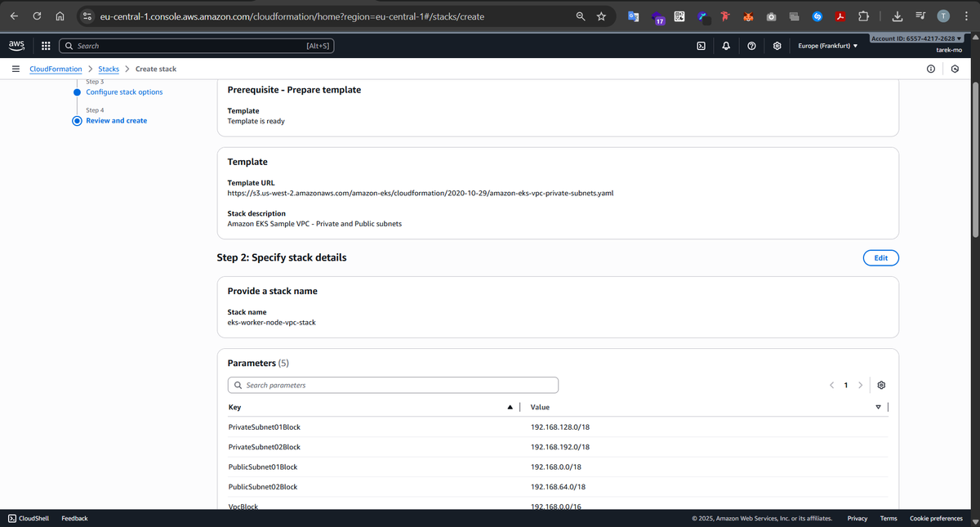Click the Search parameters field
This screenshot has height=527, width=980.
[393, 385]
